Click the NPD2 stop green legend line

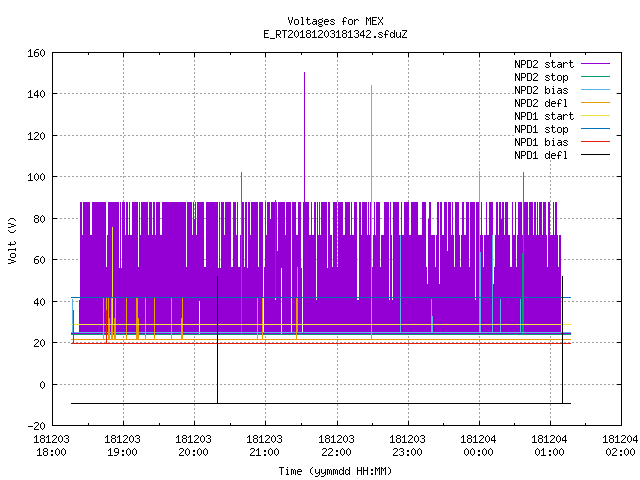[595, 77]
